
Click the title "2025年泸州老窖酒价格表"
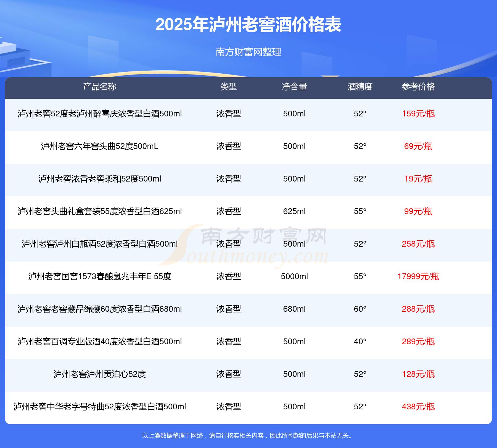248,25
